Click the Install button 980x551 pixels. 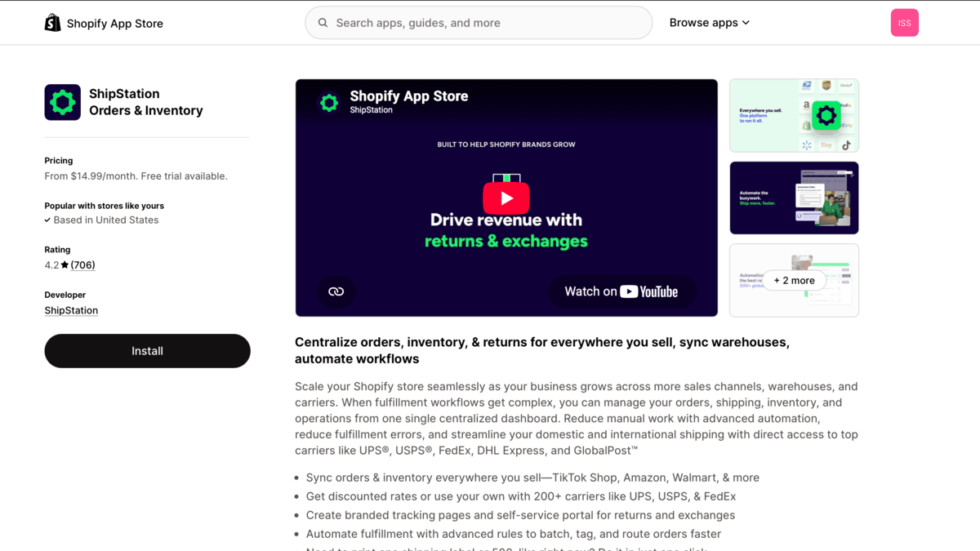tap(147, 351)
